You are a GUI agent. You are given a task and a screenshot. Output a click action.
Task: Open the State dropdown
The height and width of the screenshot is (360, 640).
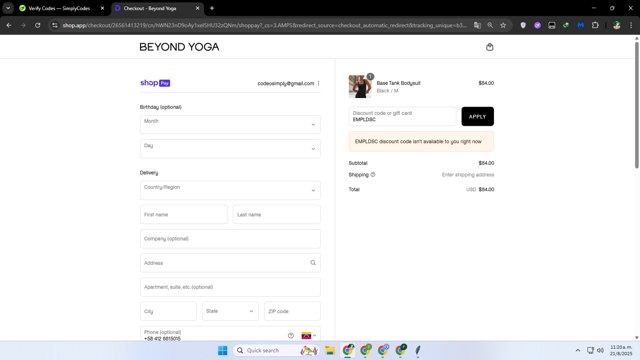[x=230, y=311]
